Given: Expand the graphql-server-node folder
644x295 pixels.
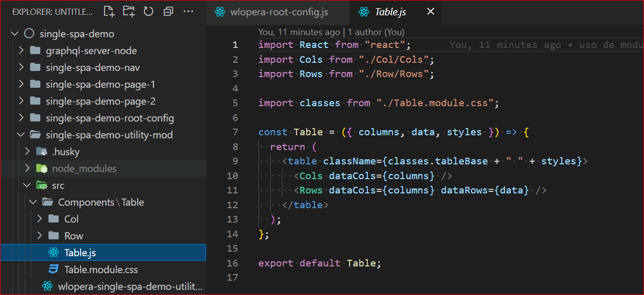Looking at the screenshot, I should (x=21, y=50).
